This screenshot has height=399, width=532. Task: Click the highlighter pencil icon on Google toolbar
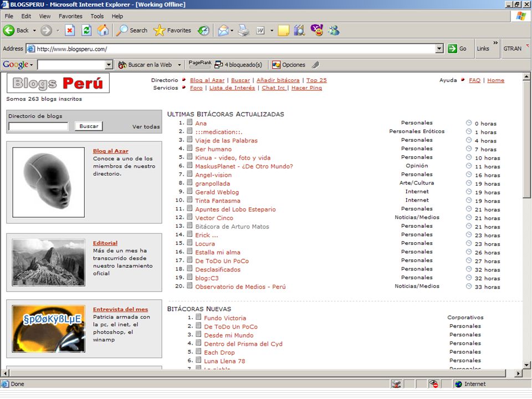pos(315,64)
